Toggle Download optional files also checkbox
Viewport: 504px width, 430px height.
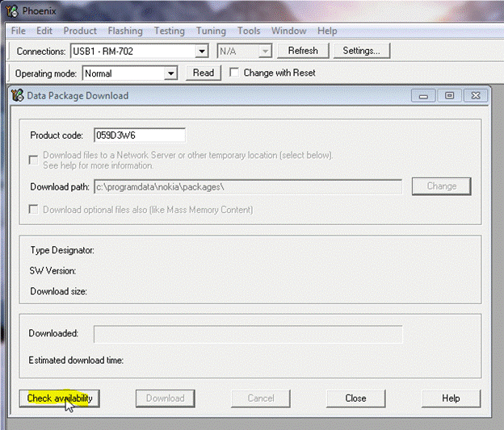tap(33, 210)
